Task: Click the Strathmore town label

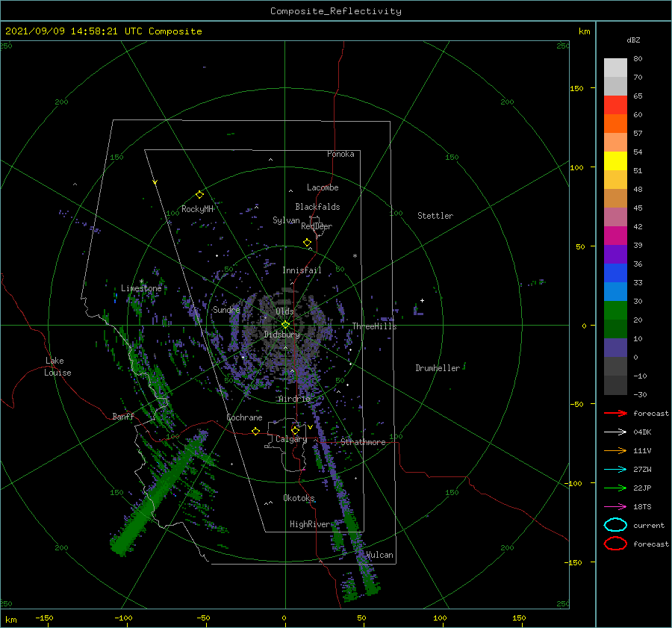Action: coord(363,442)
